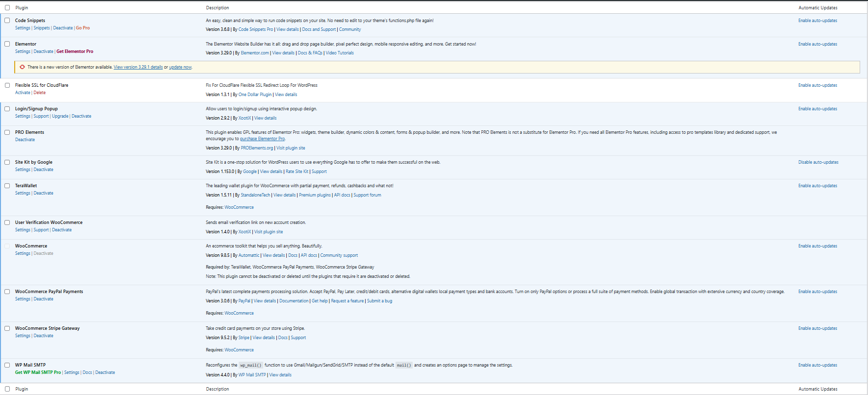Click WooCommerce link under TeraWallet Requires
The image size is (868, 395).
[x=239, y=207]
